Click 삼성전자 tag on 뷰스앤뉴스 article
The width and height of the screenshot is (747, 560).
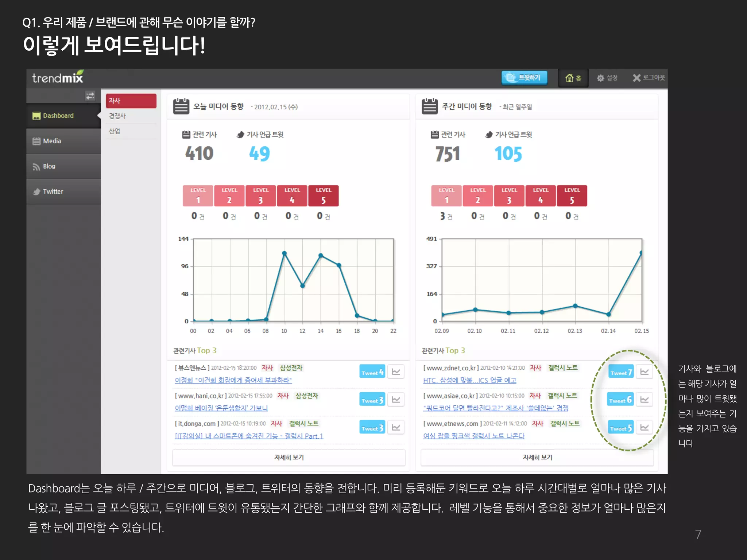pos(291,368)
